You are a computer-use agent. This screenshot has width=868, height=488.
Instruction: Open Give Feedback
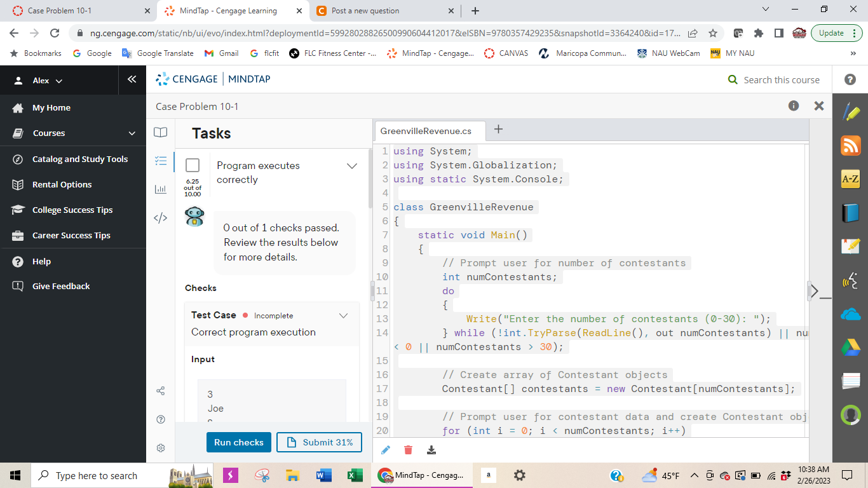[61, 286]
